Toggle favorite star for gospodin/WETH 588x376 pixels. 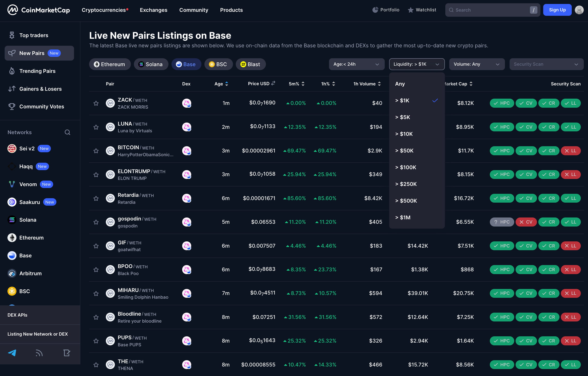tap(96, 222)
